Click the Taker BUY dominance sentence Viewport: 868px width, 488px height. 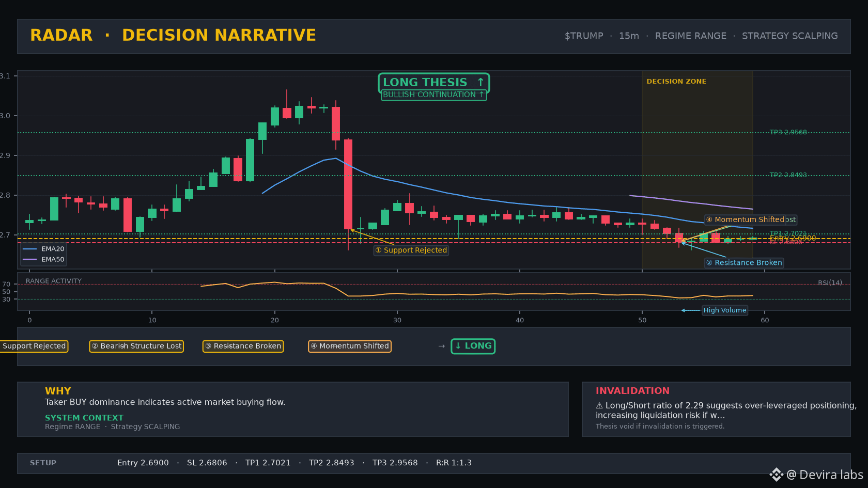165,402
